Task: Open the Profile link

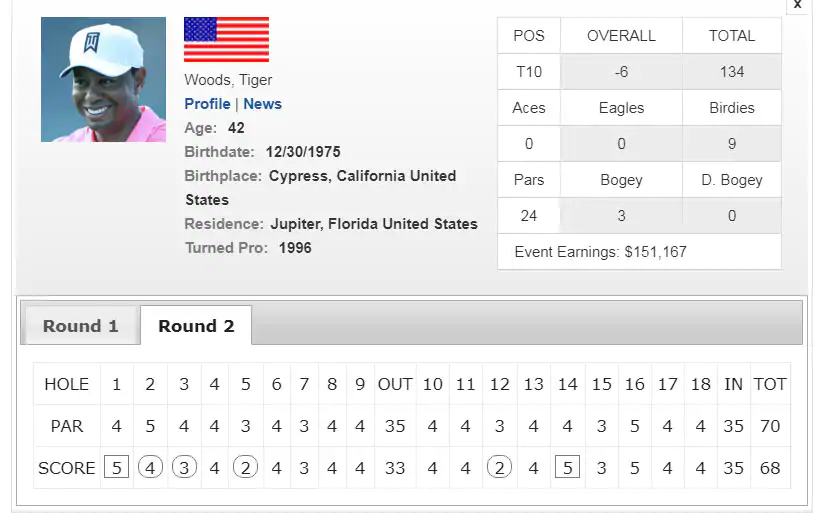Action: pos(207,104)
